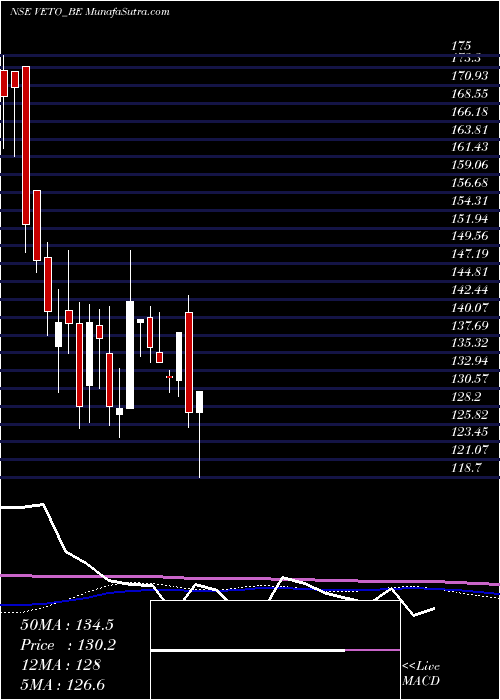The width and height of the screenshot is (500, 700).
Task: Select the 125.82 price label
Action: coord(470,415)
